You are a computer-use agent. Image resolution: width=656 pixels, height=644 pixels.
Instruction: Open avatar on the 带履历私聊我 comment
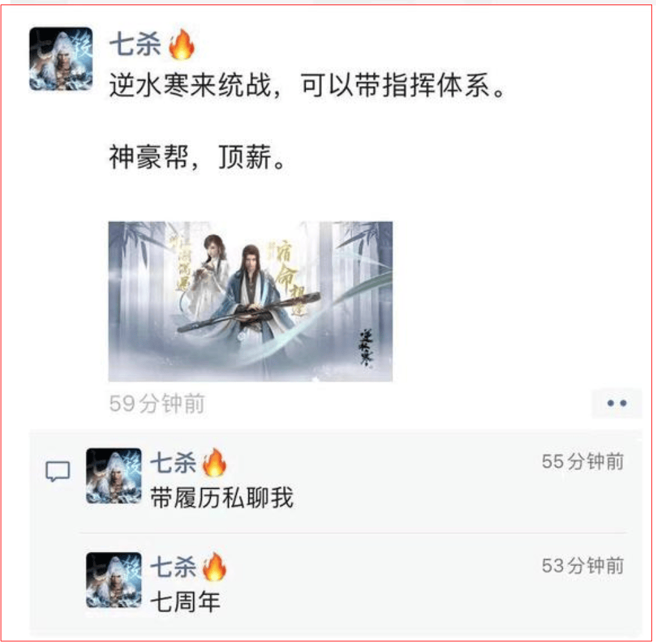114,476
